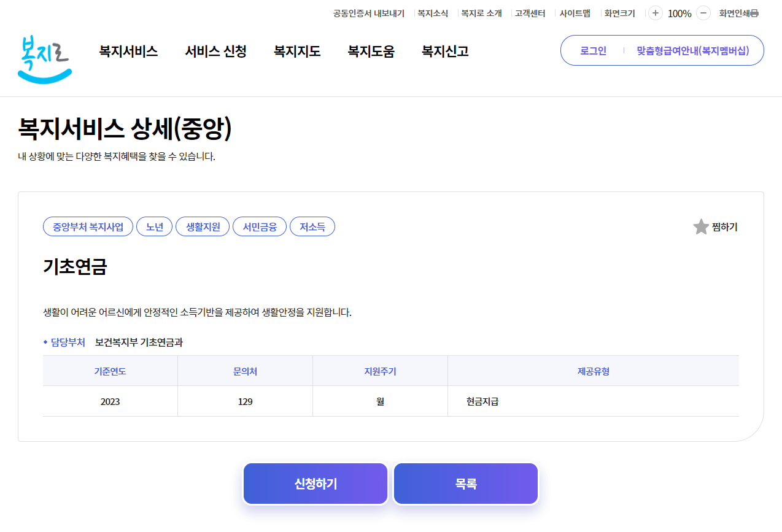Click the plus icon to enlarge screen size
This screenshot has width=782, height=532.
(654, 12)
